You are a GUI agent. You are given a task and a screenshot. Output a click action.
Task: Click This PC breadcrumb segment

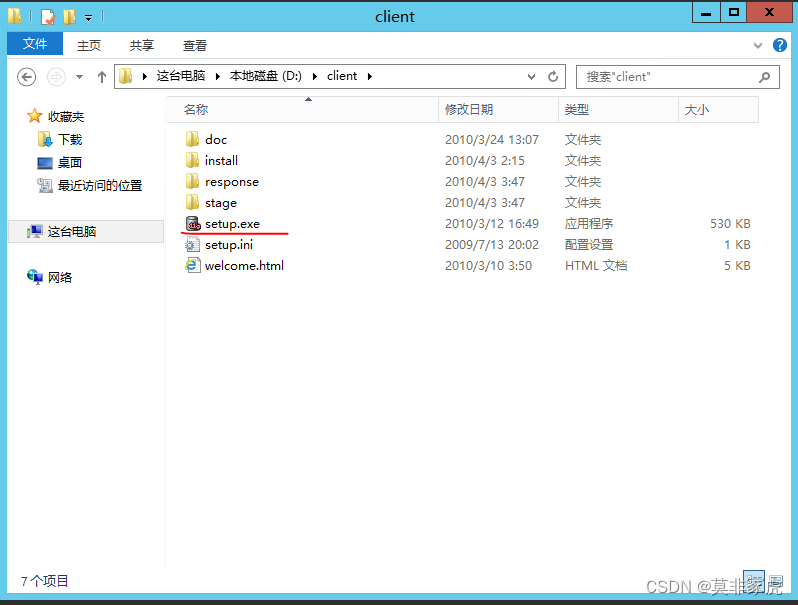pos(181,76)
